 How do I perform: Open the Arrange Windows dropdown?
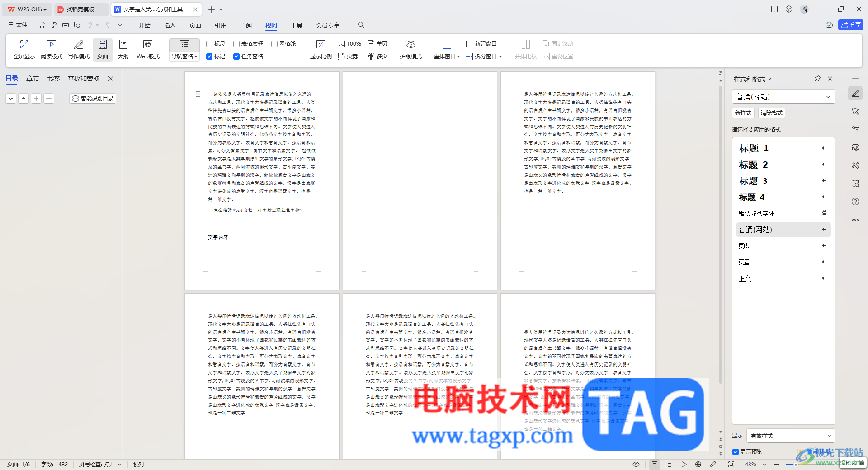click(x=447, y=56)
